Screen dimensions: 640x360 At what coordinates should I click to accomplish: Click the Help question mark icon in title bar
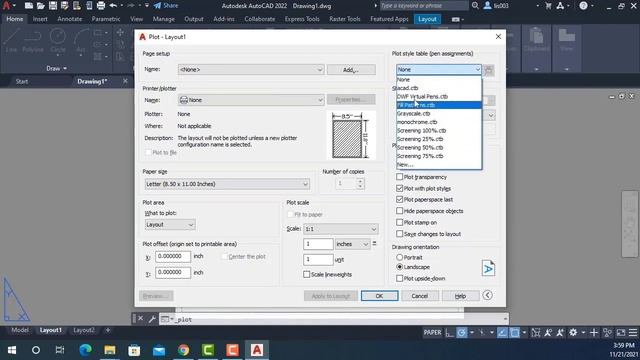583,6
